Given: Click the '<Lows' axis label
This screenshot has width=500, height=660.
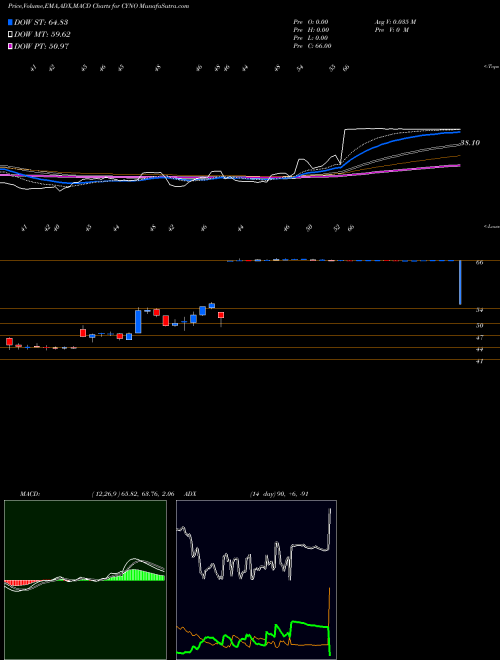Looking at the screenshot, I should (x=491, y=226).
